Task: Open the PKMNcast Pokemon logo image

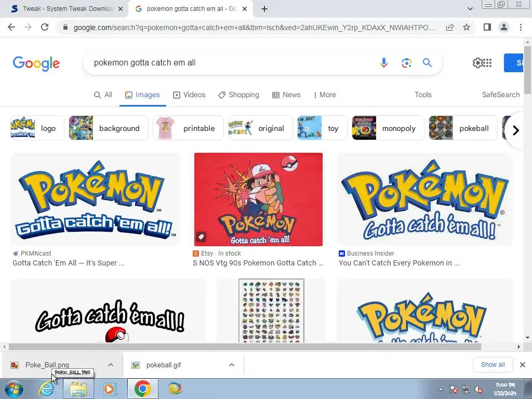Action: 96,199
